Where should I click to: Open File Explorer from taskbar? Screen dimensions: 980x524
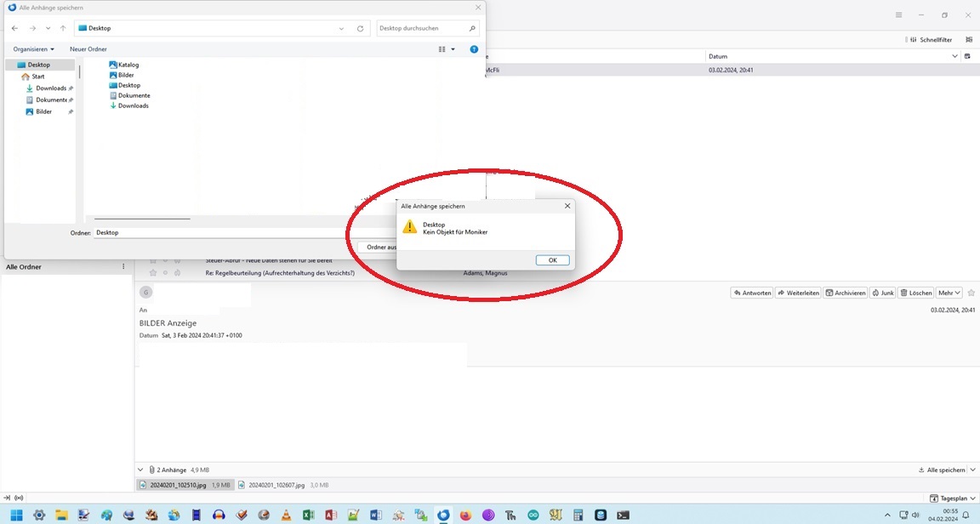(61, 515)
